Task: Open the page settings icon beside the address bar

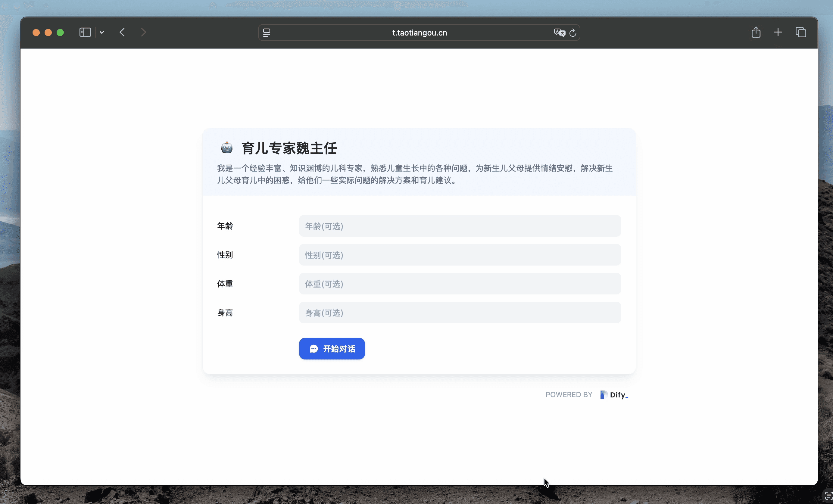Action: click(x=267, y=32)
